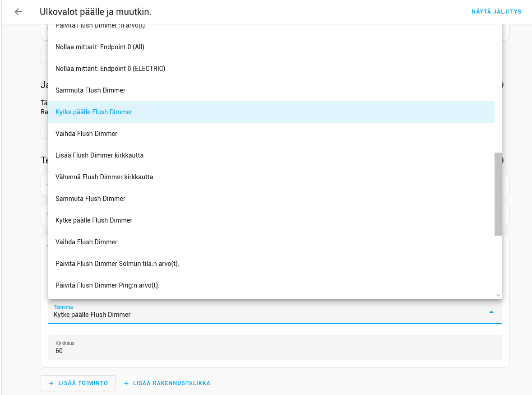The image size is (532, 395).
Task: Select Nollaa mittarit: Endpoint 0 (All)
Action: pyautogui.click(x=100, y=47)
